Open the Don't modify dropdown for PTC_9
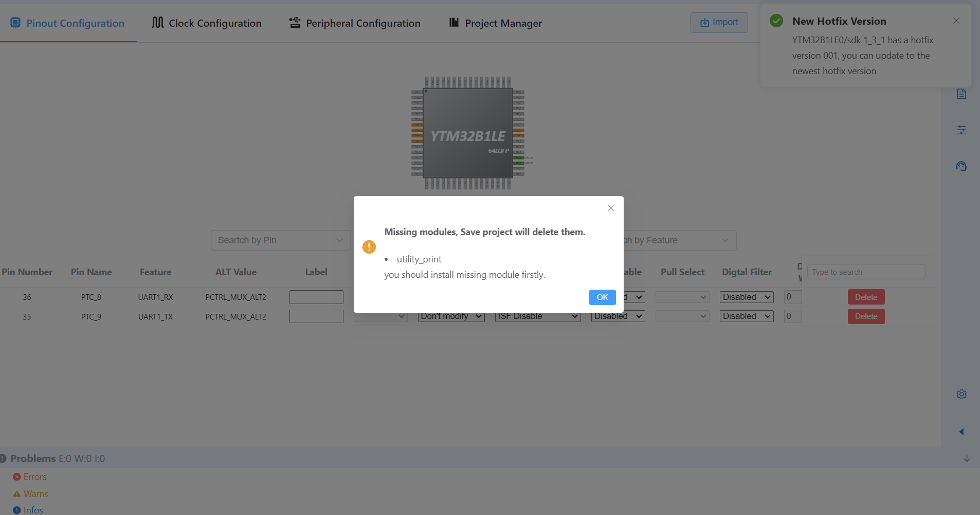980x515 pixels. click(x=451, y=316)
